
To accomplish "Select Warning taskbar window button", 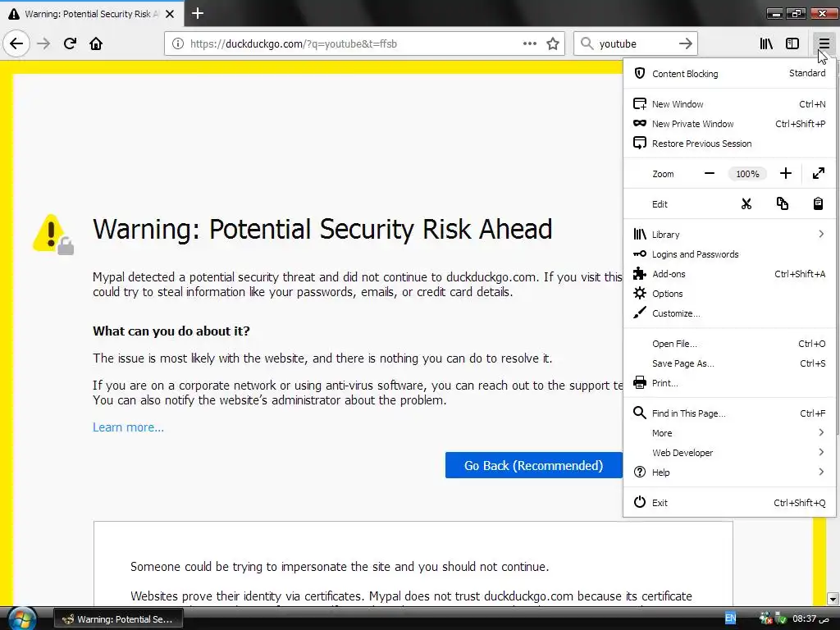I will click(x=119, y=619).
